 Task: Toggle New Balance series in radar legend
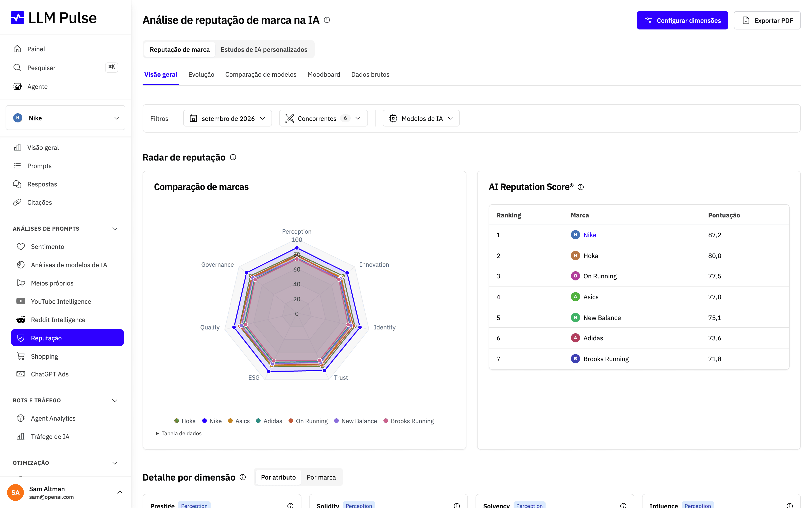click(x=355, y=421)
